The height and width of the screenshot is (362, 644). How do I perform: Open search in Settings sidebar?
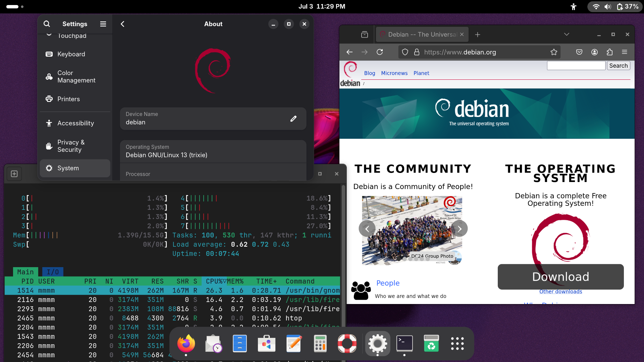[x=47, y=24]
